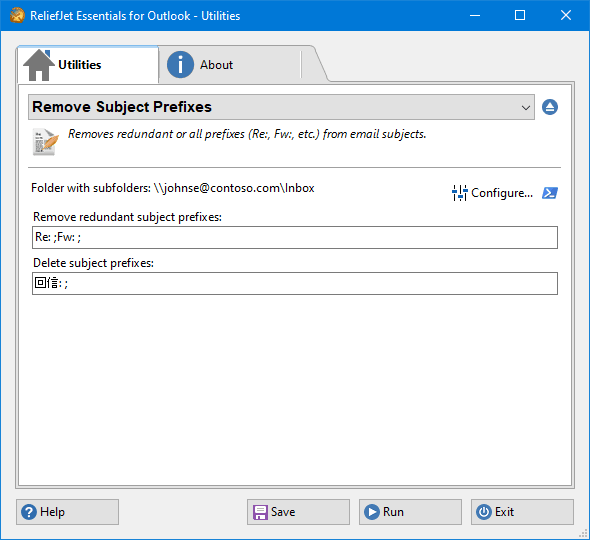Click the Configure sliders icon

click(x=459, y=193)
